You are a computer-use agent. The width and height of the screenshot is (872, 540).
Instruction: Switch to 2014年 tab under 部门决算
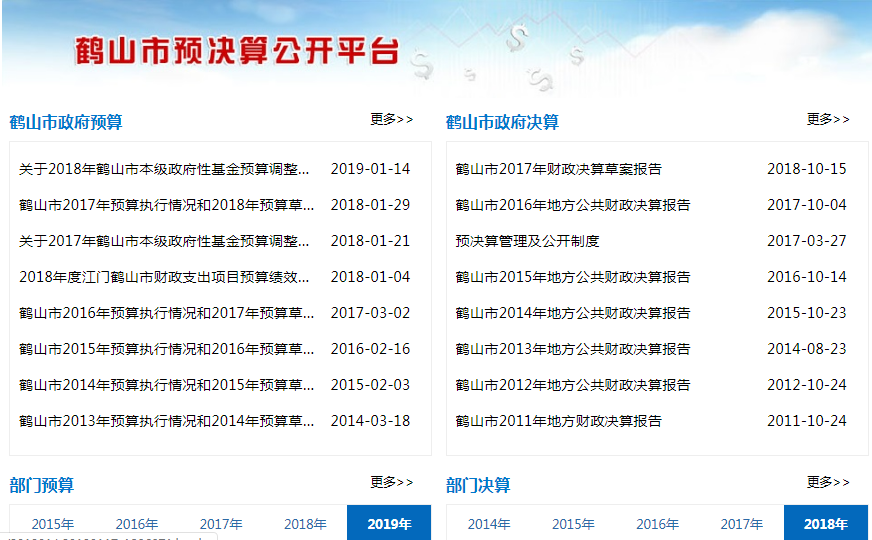(x=489, y=523)
